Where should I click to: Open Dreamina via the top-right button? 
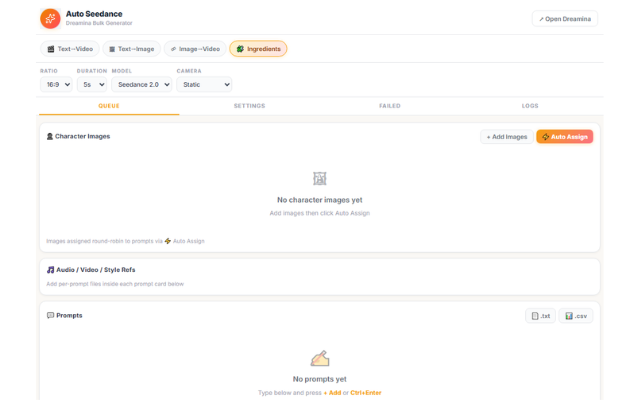(x=565, y=19)
